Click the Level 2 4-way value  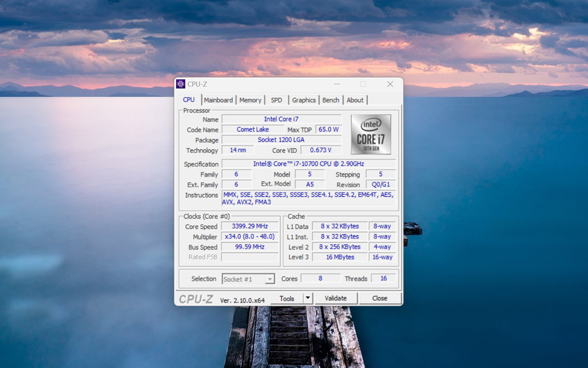point(382,247)
